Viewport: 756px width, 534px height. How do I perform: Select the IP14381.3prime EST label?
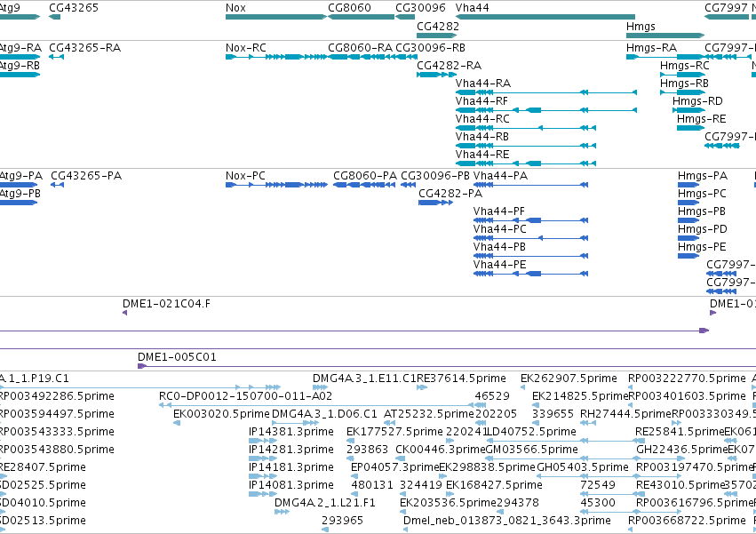click(291, 432)
